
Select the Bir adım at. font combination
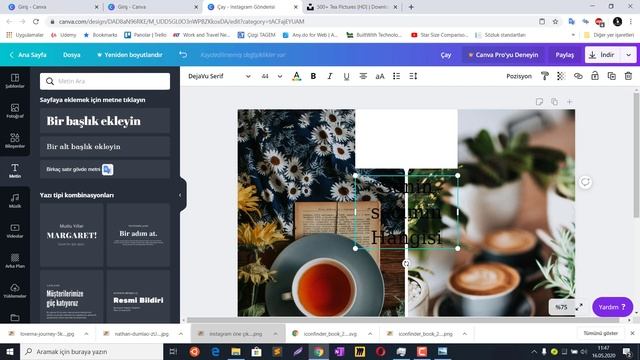pos(138,235)
